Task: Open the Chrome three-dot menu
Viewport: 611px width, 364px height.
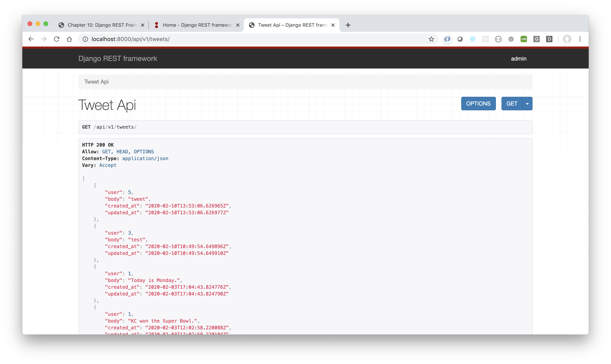Action: (580, 39)
